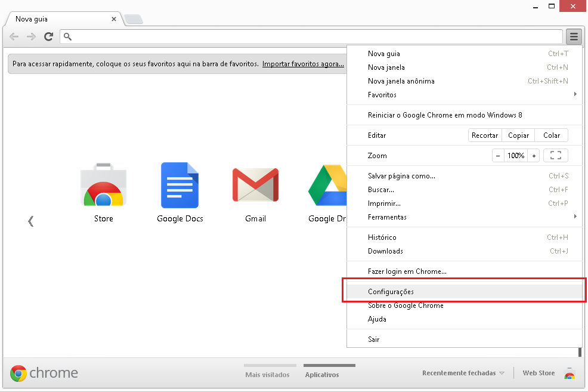The height and width of the screenshot is (392, 588).
Task: Select Imprimir... menu item
Action: click(x=464, y=203)
